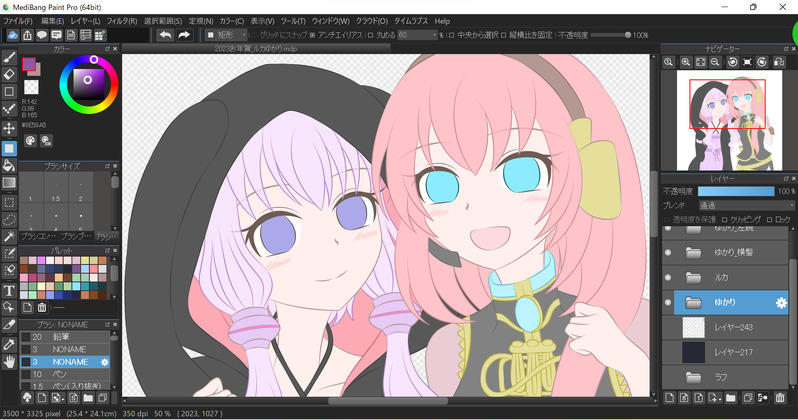This screenshot has height=420, width=798.
Task: Select the Eyedropper tool
Action: coord(9,344)
